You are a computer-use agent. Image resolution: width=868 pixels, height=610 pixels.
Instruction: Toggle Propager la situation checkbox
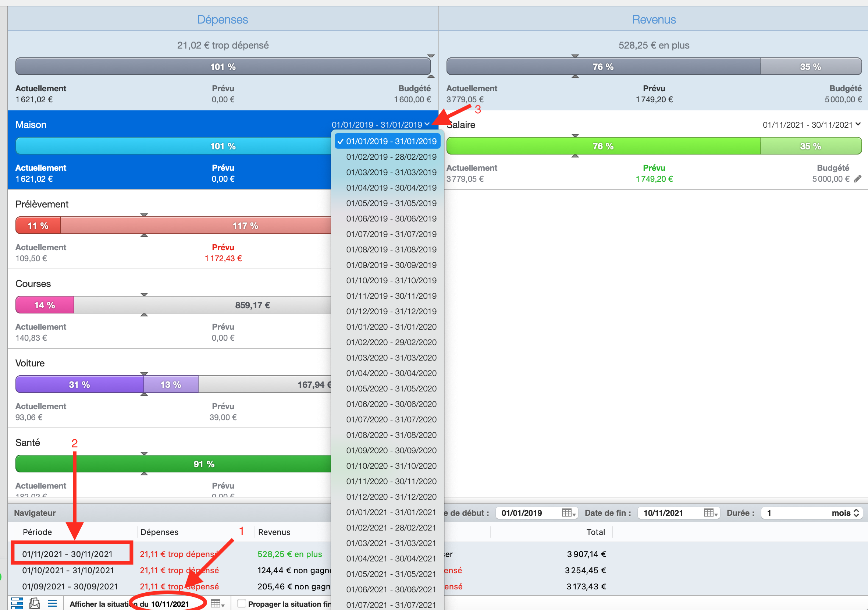tap(241, 604)
